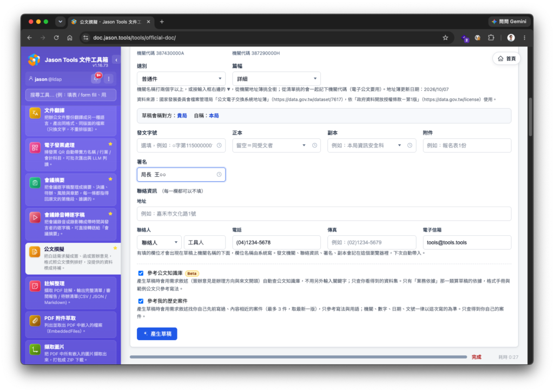
Task: Focus the 搜尋工具 search box
Action: click(x=71, y=95)
